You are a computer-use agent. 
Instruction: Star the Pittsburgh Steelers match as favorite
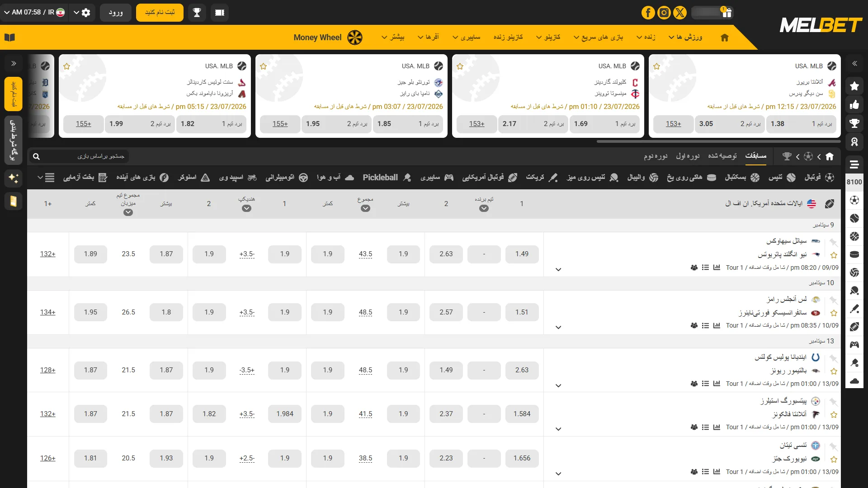click(x=834, y=415)
